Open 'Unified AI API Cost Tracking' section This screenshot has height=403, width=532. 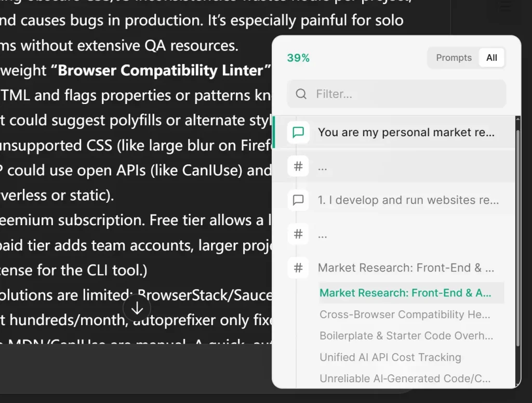tap(390, 357)
